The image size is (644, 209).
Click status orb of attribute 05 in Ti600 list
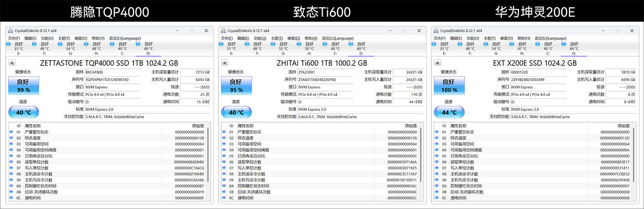[x=224, y=156]
